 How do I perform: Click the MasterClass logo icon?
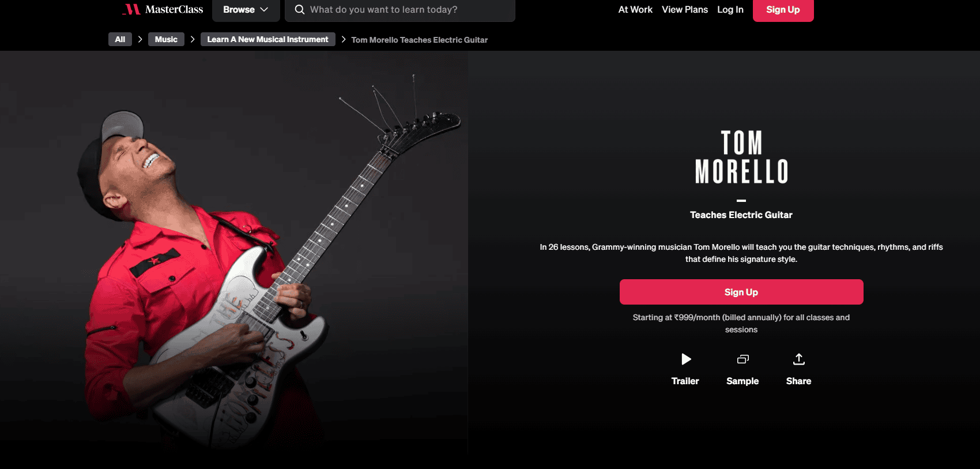tap(131, 9)
